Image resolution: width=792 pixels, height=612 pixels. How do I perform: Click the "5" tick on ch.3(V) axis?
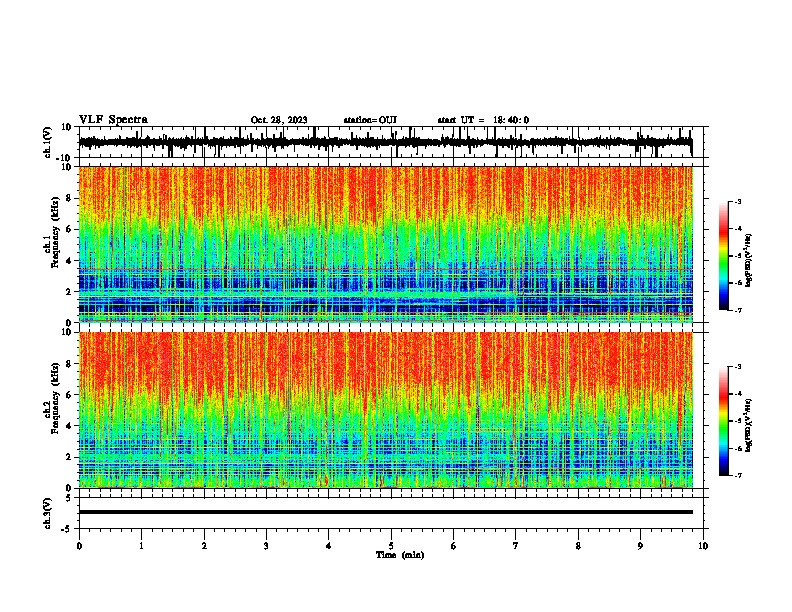click(x=69, y=497)
